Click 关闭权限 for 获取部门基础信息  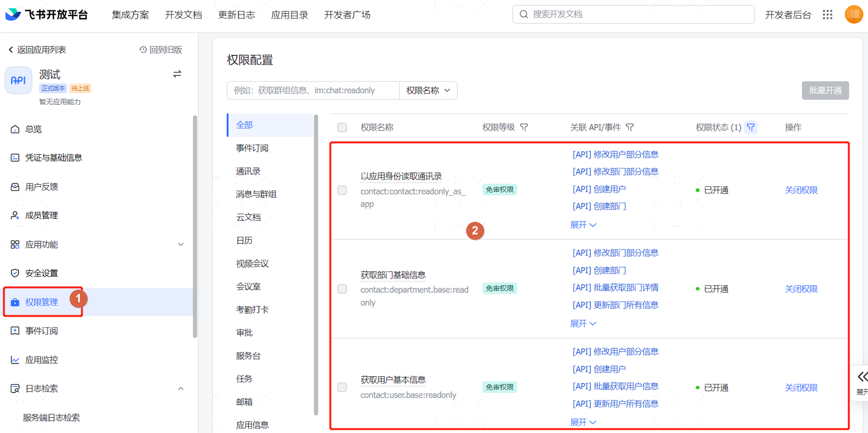tap(801, 289)
